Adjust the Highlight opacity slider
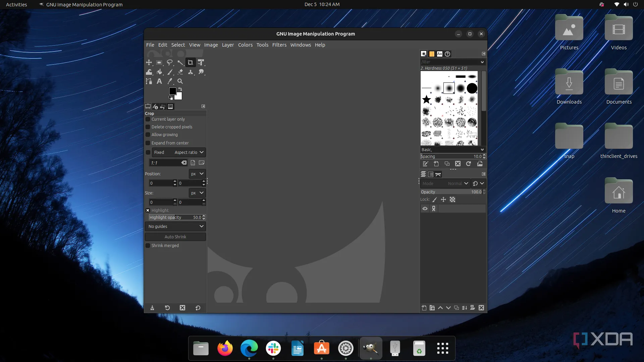The height and width of the screenshot is (362, 644). click(177, 218)
